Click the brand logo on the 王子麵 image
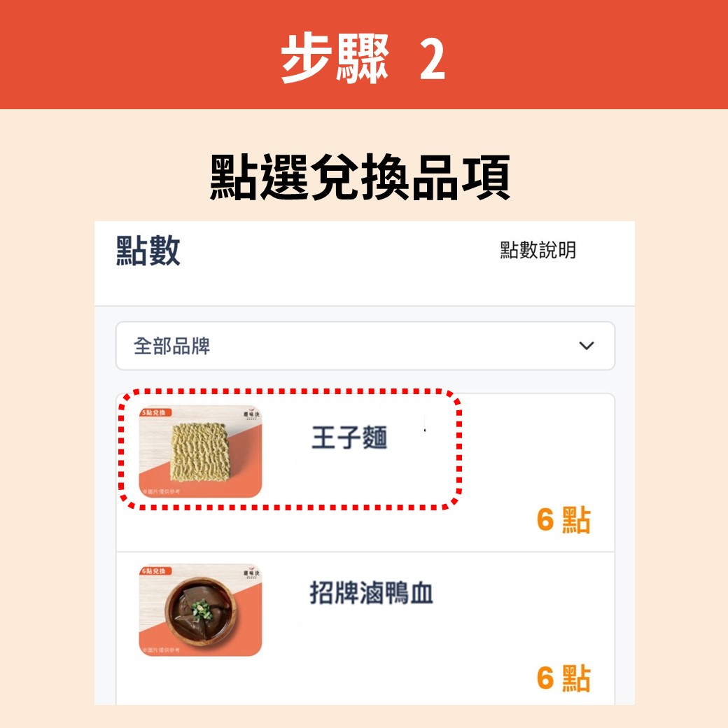This screenshot has height=728, width=728. tap(251, 414)
